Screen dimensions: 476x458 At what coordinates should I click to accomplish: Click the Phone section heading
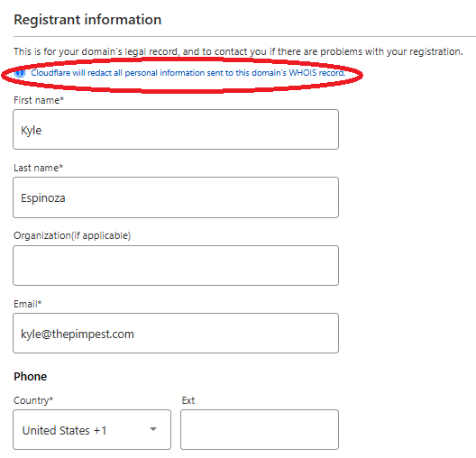coord(31,376)
